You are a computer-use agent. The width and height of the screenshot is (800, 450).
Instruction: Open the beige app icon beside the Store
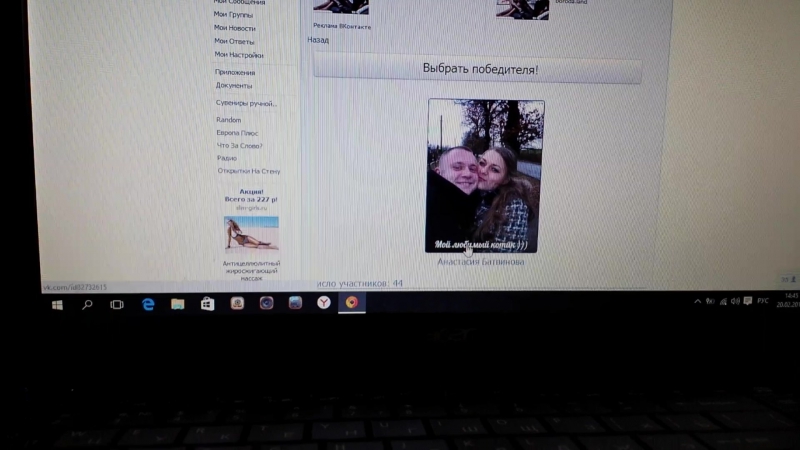(x=237, y=304)
